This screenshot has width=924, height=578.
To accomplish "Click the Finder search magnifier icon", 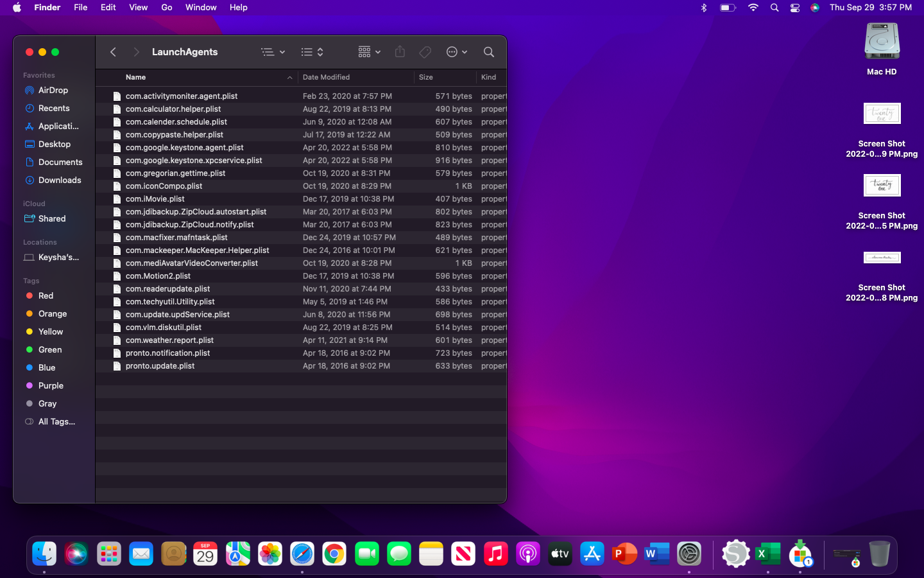I will (488, 52).
